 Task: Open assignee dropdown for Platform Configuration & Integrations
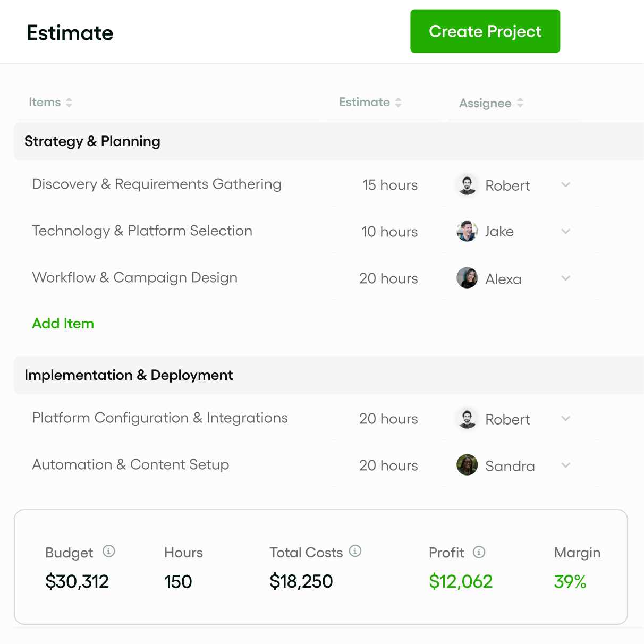[566, 419]
